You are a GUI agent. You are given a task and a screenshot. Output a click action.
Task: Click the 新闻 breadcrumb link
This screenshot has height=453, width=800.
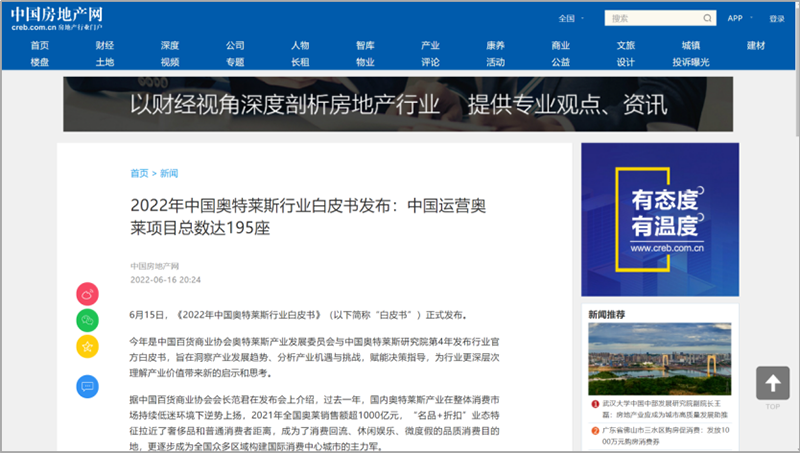[169, 173]
